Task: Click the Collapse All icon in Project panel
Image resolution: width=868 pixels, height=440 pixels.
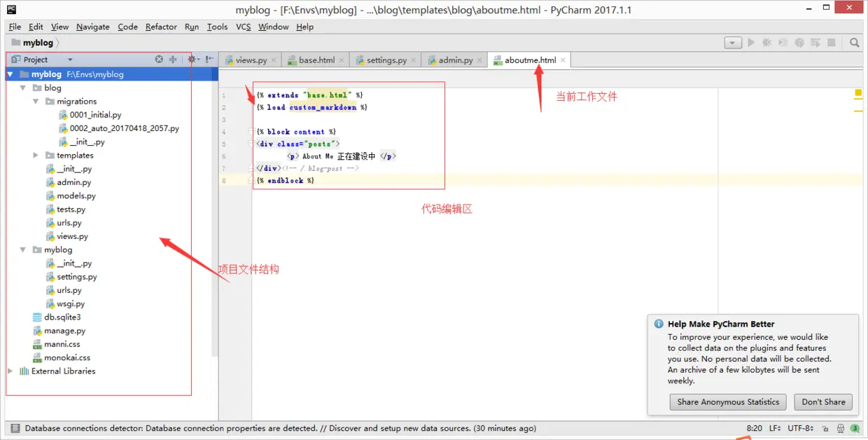Action: pos(173,60)
